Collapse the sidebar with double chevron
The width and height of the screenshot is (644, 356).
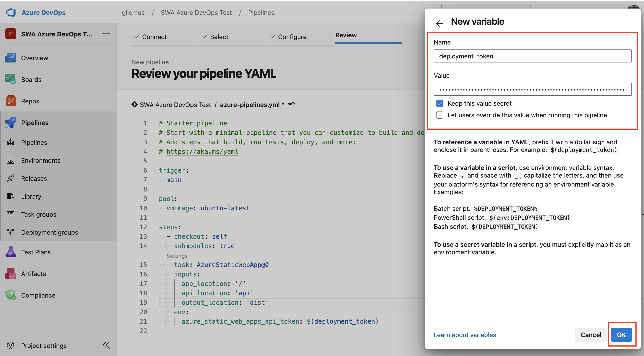click(x=106, y=345)
